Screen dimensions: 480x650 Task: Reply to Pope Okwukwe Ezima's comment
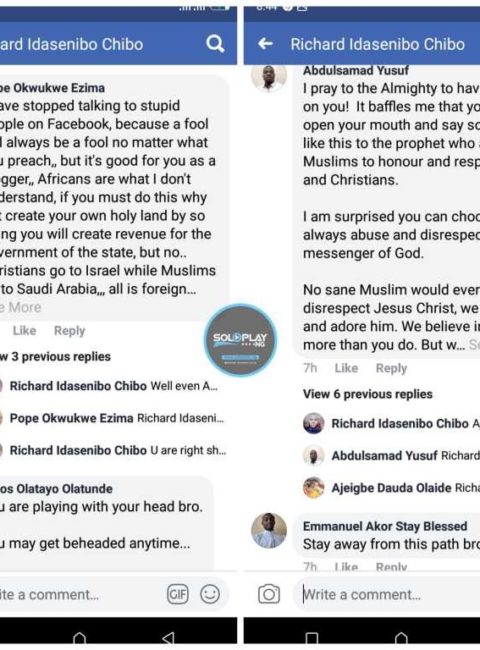point(70,330)
